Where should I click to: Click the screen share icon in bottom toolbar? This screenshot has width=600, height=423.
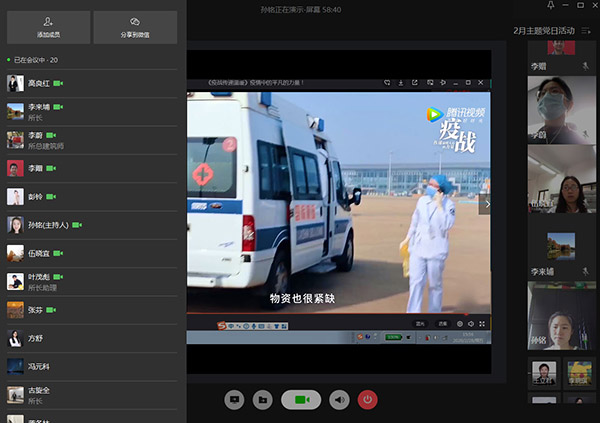click(234, 400)
